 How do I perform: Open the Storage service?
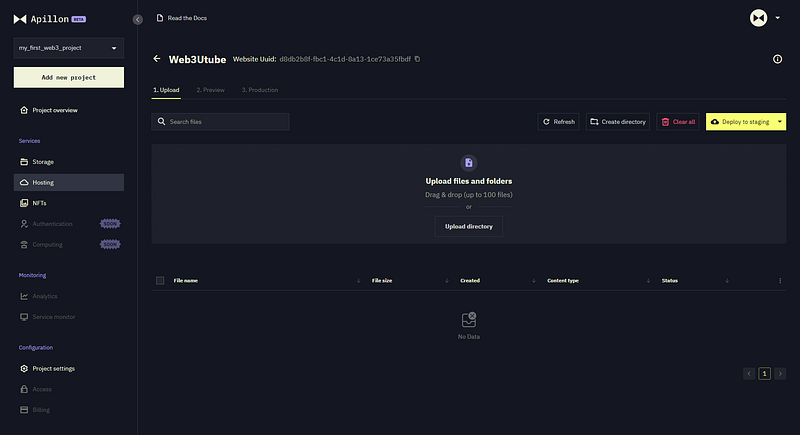(68, 162)
